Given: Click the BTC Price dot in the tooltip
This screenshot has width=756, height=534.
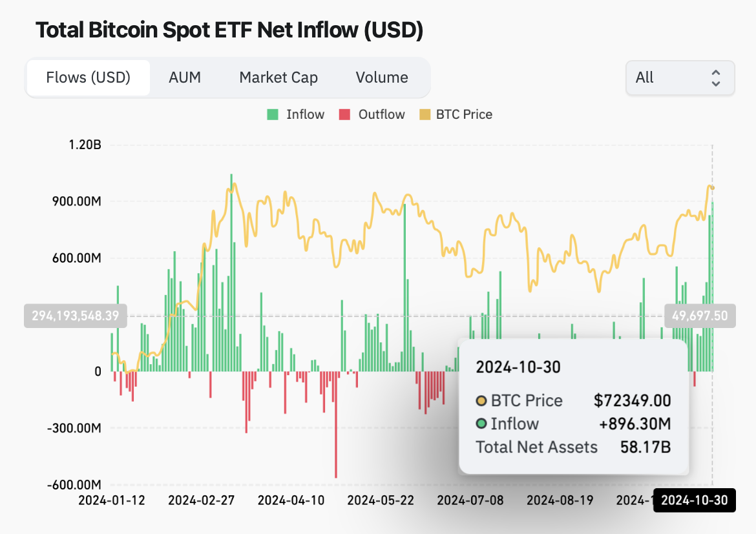Looking at the screenshot, I should (481, 400).
